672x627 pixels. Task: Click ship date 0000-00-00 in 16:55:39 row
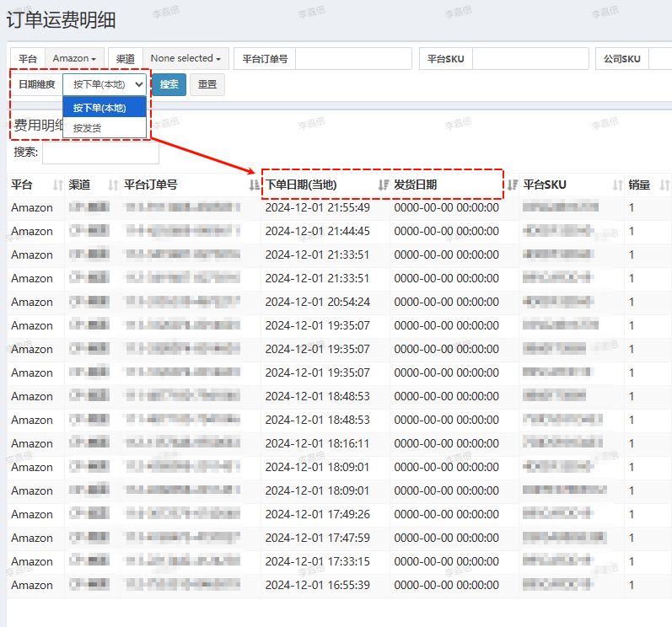click(447, 585)
